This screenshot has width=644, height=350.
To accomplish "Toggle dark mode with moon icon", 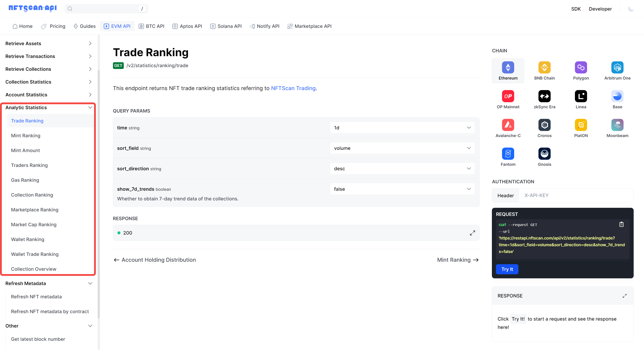I will pos(631,9).
